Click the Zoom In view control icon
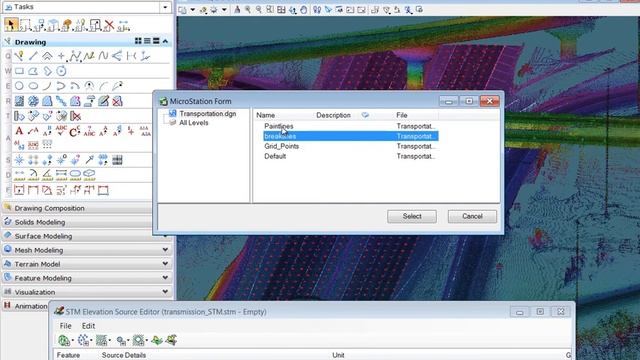Viewport: 640px width, 360px height. coord(248,9)
